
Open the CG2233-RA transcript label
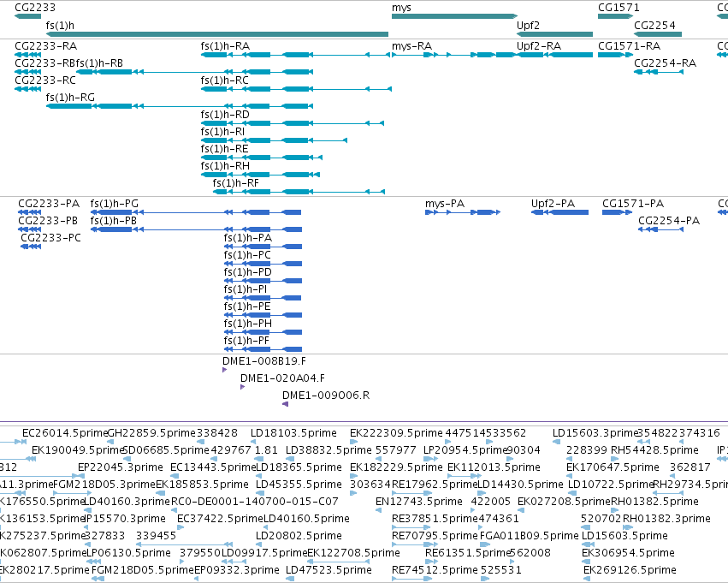click(x=46, y=46)
